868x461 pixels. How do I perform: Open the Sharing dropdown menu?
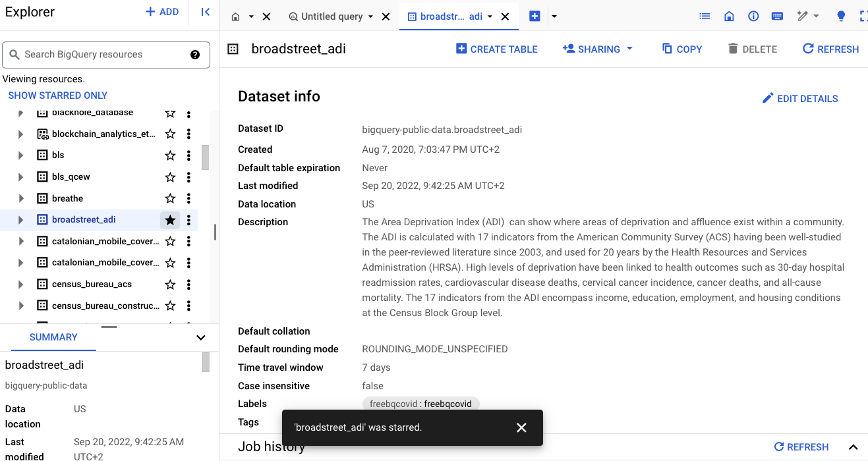tap(598, 49)
